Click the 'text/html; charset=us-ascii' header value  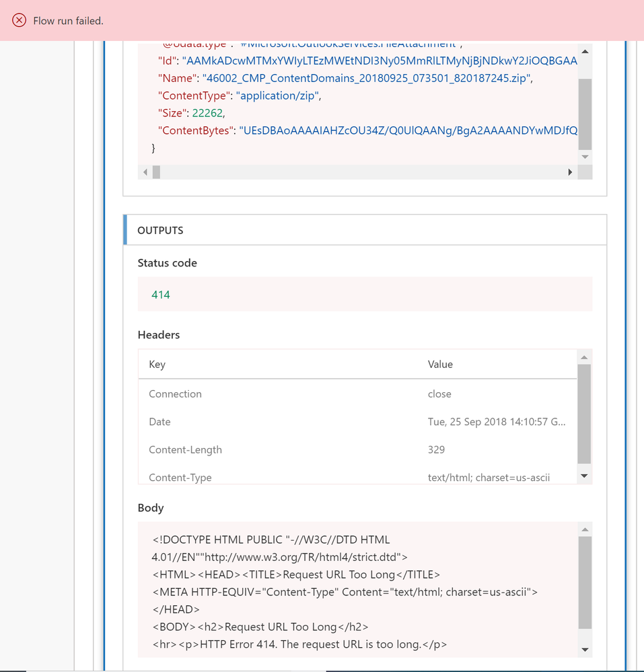tap(489, 478)
